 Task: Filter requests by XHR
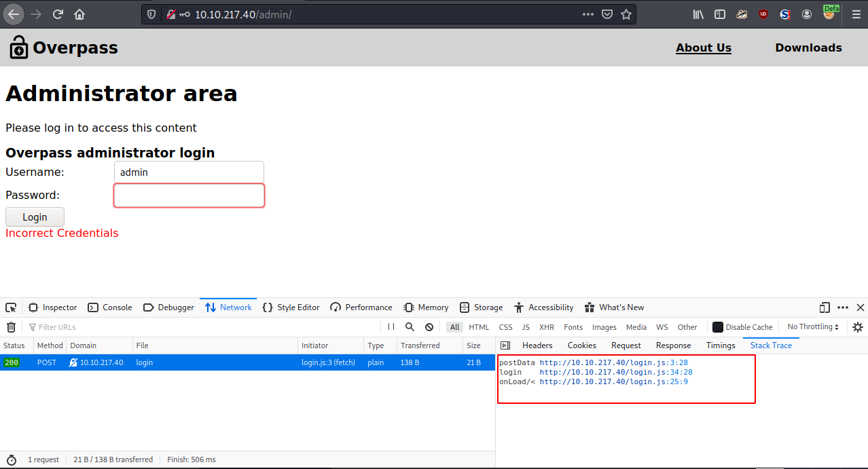[x=547, y=327]
